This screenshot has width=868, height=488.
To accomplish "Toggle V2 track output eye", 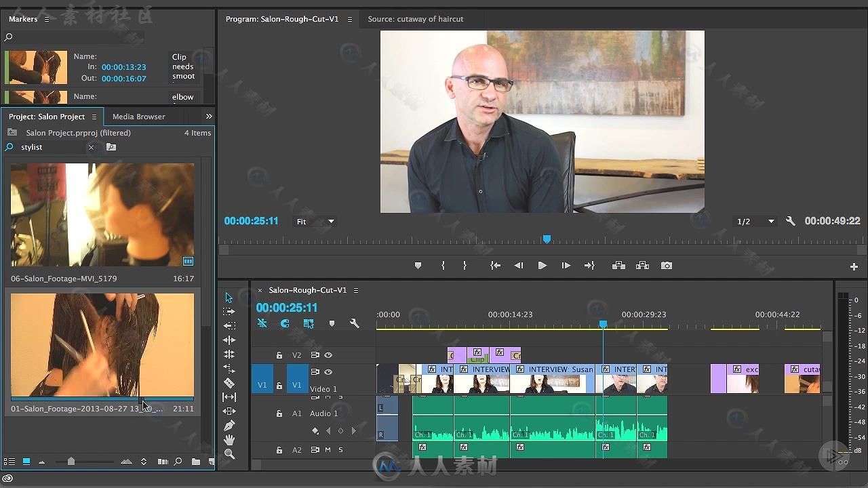I will pyautogui.click(x=328, y=355).
